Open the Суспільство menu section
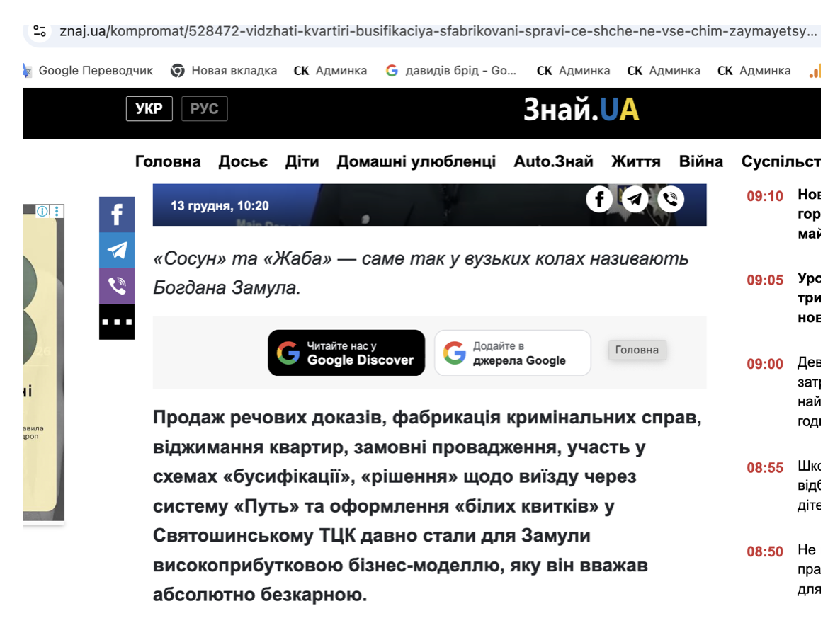The image size is (840, 623). tap(781, 161)
